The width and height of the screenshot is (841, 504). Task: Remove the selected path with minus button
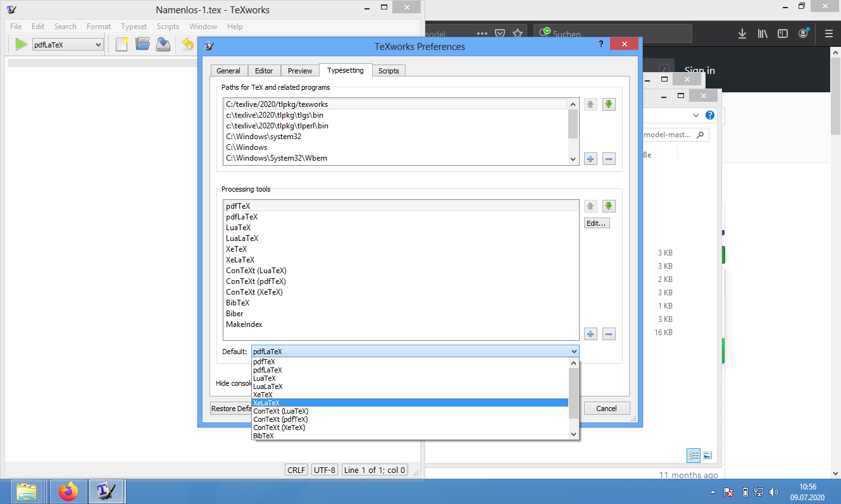(x=609, y=159)
